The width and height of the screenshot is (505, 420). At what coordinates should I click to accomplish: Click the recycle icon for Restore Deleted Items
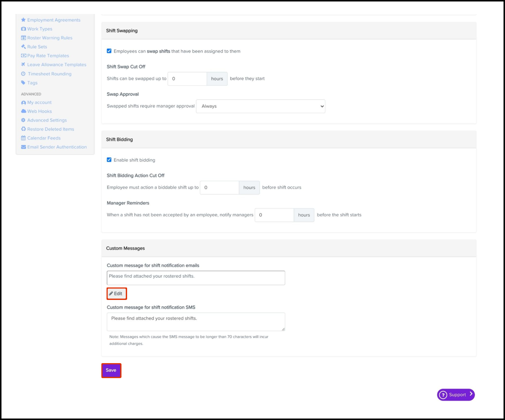click(x=23, y=129)
